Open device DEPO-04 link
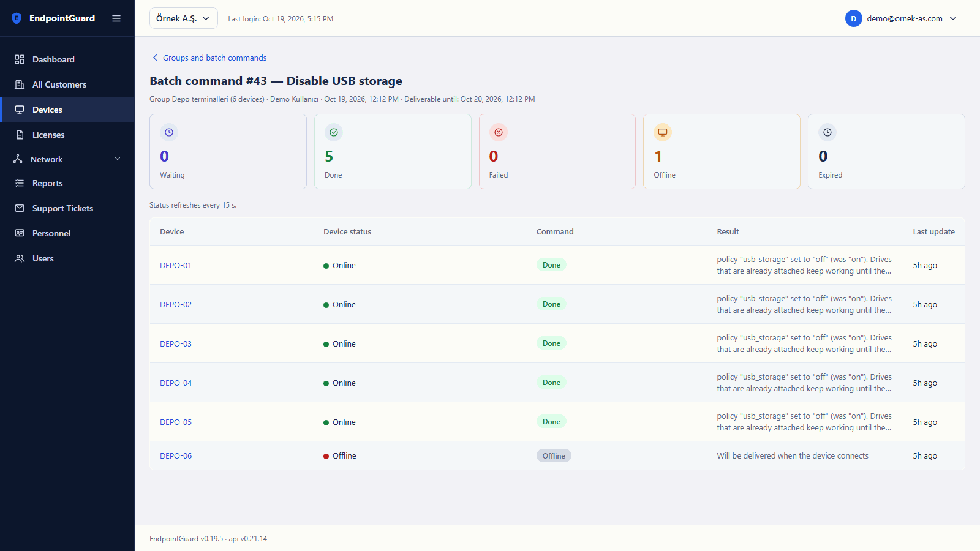The width and height of the screenshot is (980, 551). coord(176,383)
